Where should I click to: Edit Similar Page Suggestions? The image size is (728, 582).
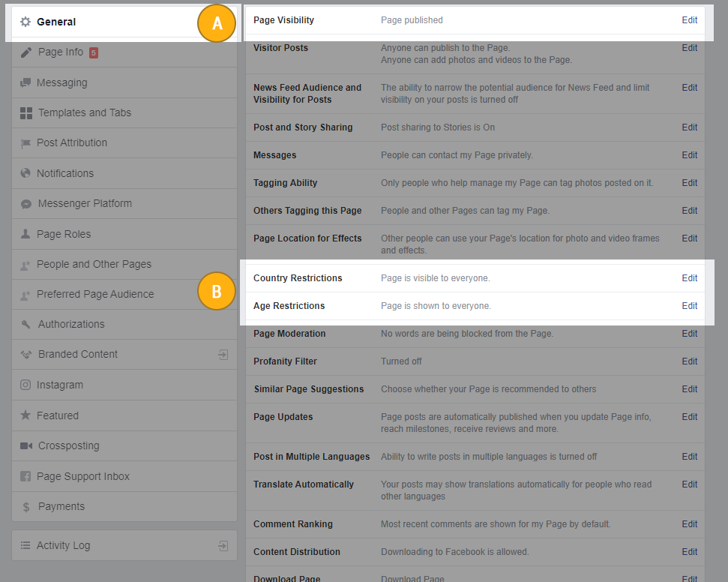(x=690, y=389)
